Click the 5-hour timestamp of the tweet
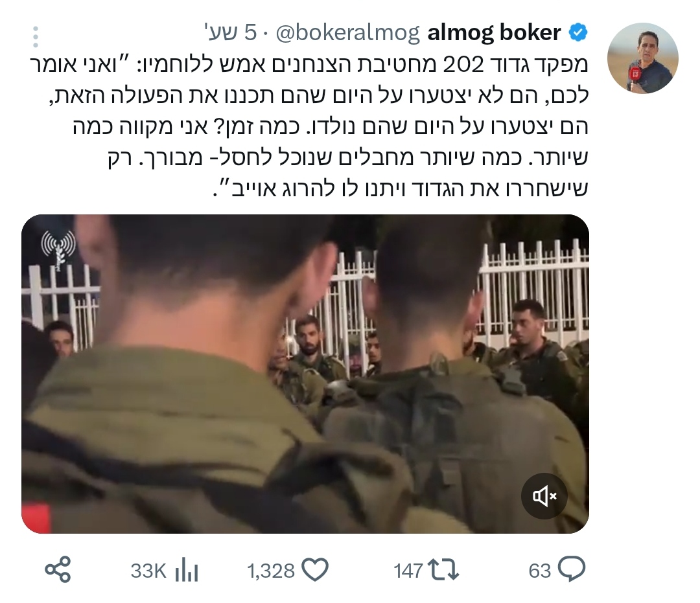The width and height of the screenshot is (700, 603). pos(230,32)
